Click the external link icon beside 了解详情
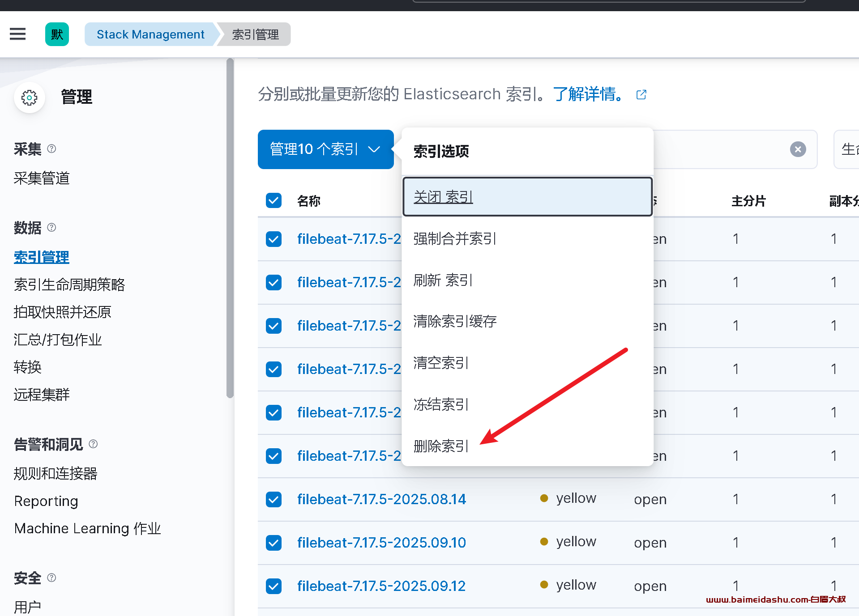 [641, 94]
